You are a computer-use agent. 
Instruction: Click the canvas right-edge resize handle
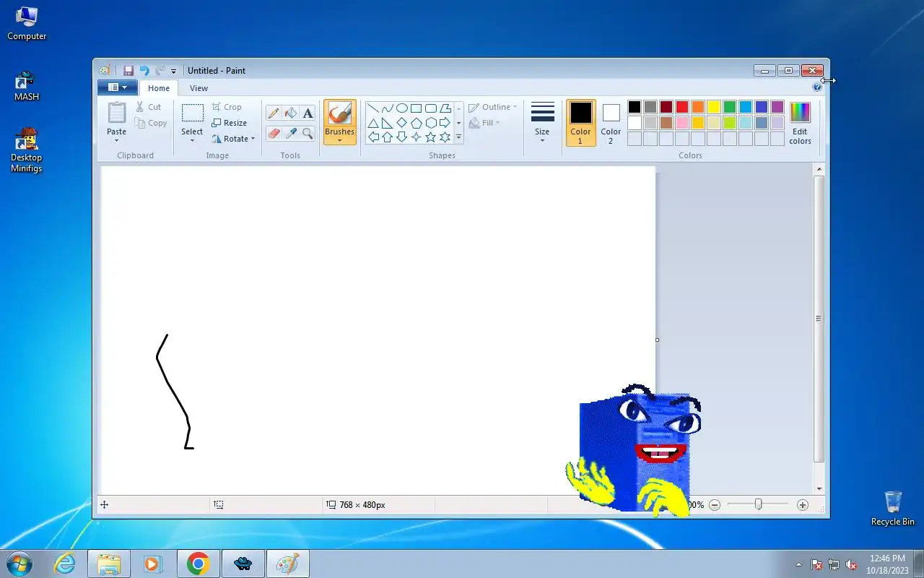(657, 340)
